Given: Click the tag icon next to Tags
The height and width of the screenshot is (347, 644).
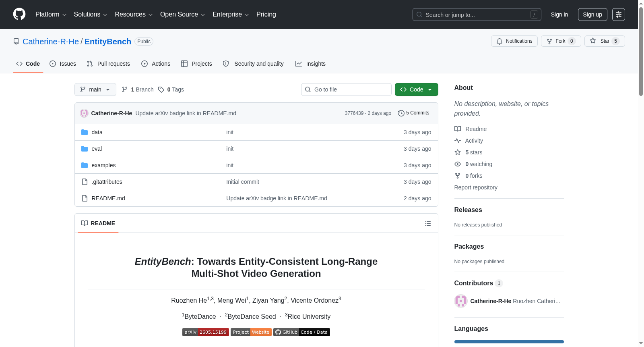Looking at the screenshot, I should [161, 89].
